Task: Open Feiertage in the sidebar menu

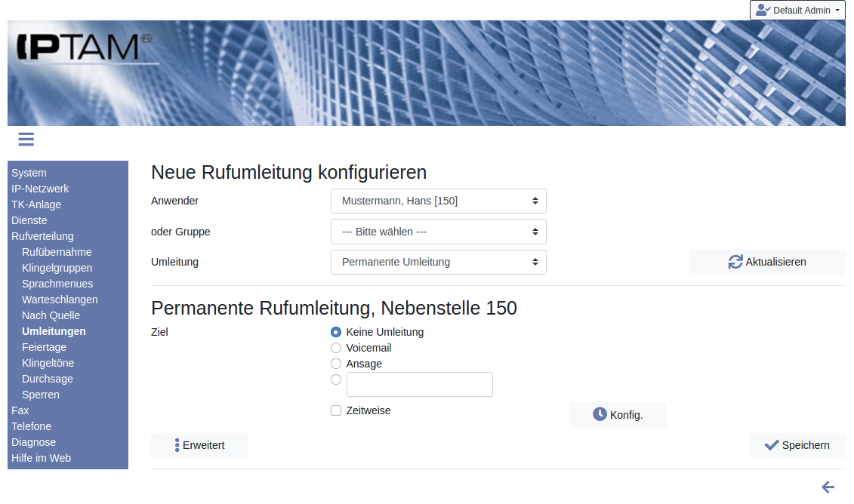Action: 44,347
